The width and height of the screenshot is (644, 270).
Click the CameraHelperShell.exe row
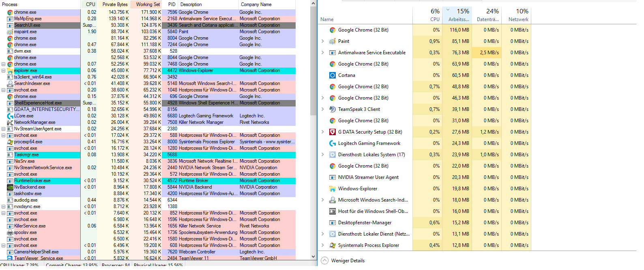click(148, 252)
